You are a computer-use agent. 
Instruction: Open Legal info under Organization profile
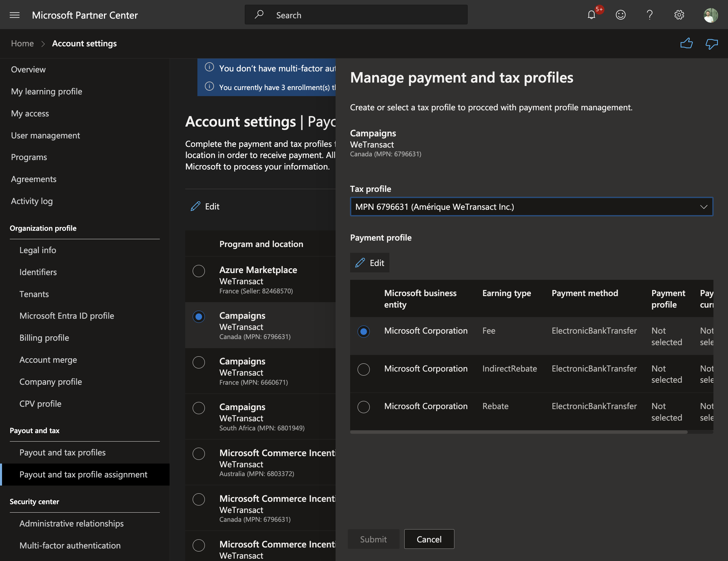coord(38,250)
